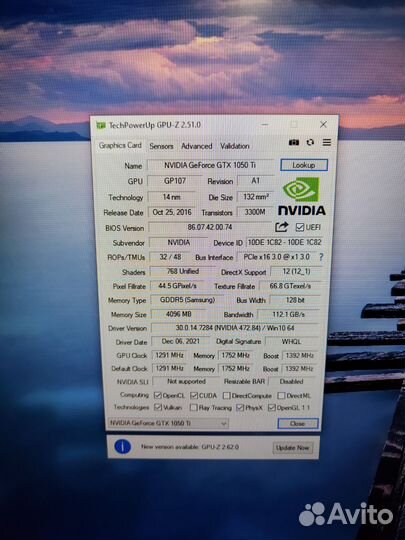Open the Validation tab
The height and width of the screenshot is (540, 405).
click(x=235, y=146)
